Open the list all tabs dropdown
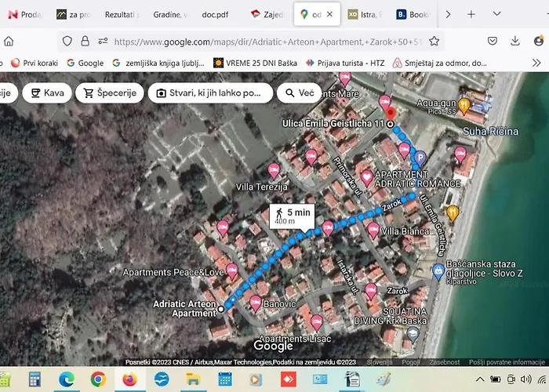Viewport: 549px width, 392px height. tap(497, 14)
